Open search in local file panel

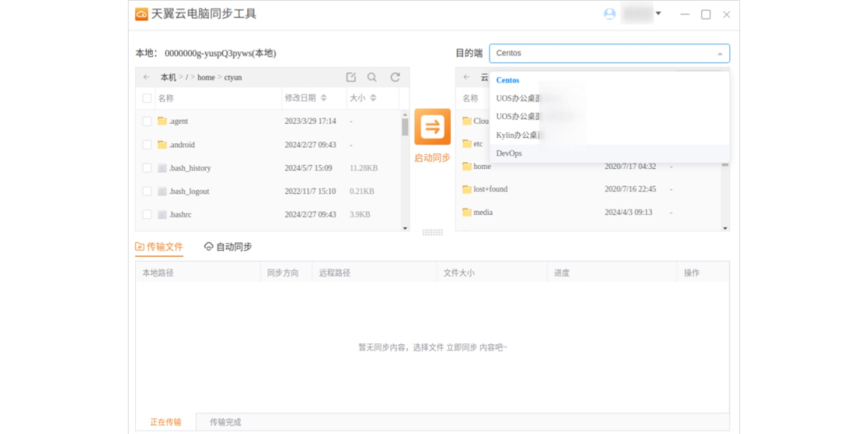pyautogui.click(x=372, y=77)
